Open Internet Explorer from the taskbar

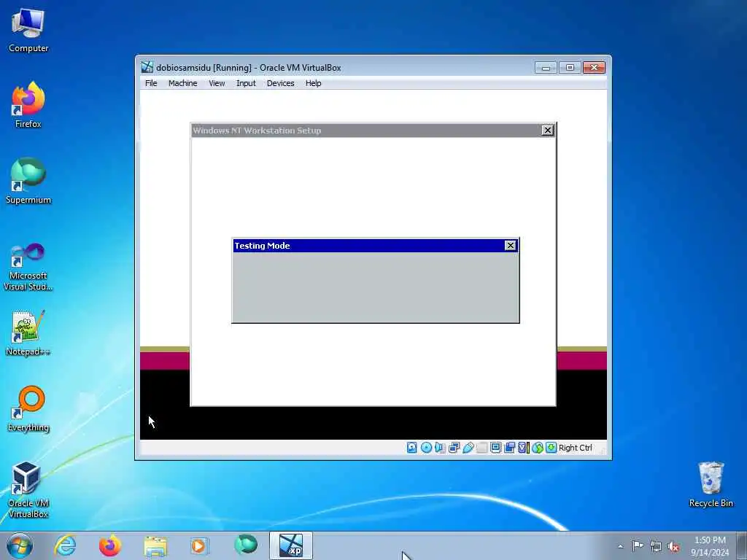65,545
